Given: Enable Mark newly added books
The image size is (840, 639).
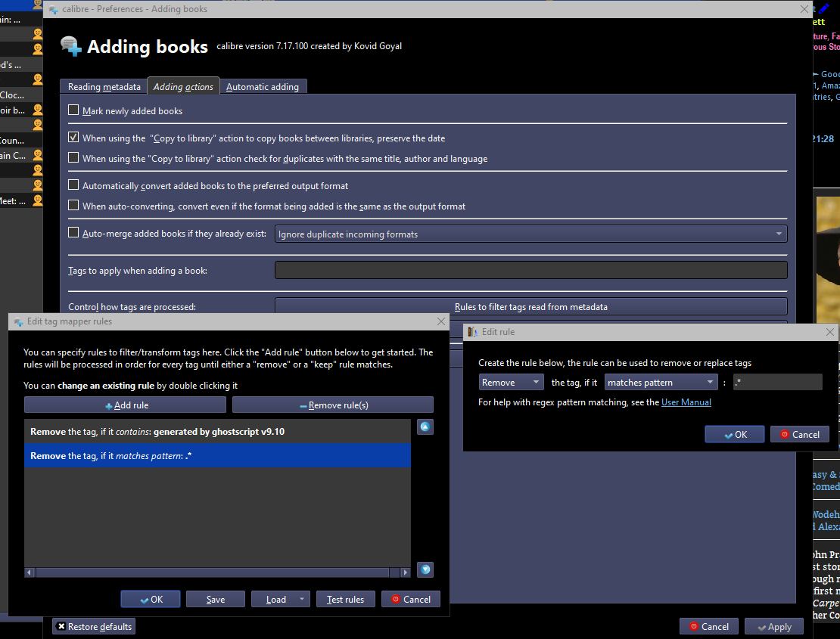Looking at the screenshot, I should (x=73, y=110).
